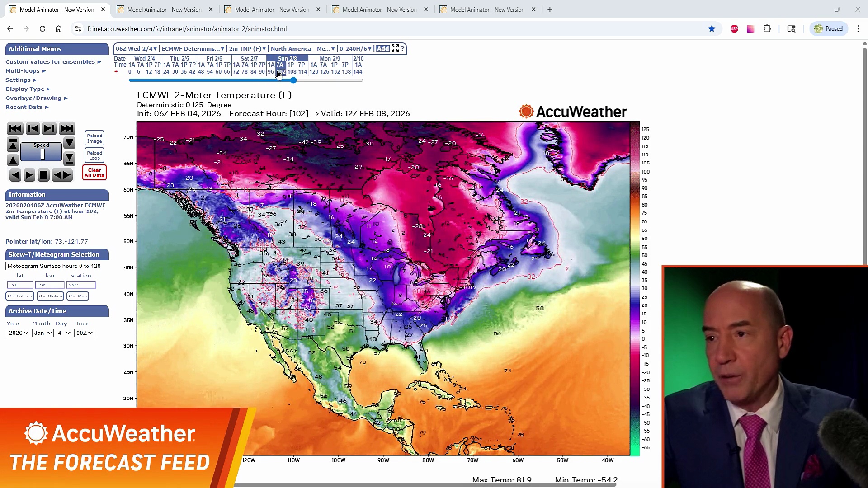Enable rocking back-and-forth loop playback
The width and height of the screenshot is (868, 488).
click(62, 175)
